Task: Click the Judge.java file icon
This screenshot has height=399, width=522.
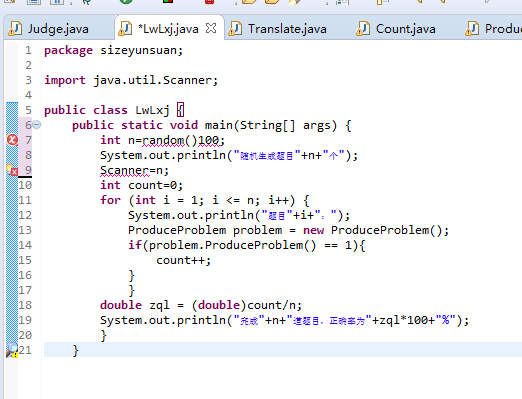Action: tap(15, 29)
